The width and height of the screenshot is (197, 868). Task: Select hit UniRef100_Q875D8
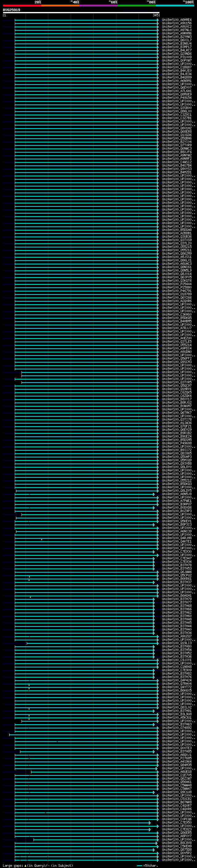(177, 850)
